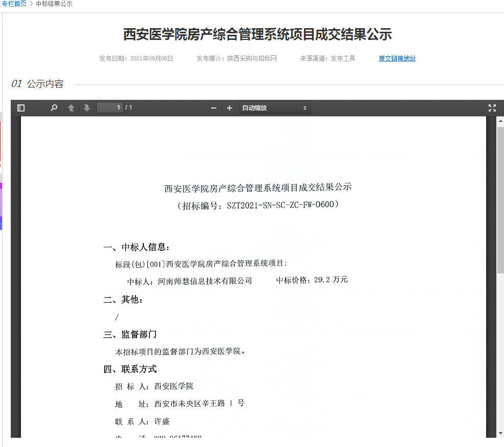
Task: Open the 自动缩放 zoom dropdown
Action: pos(274,108)
